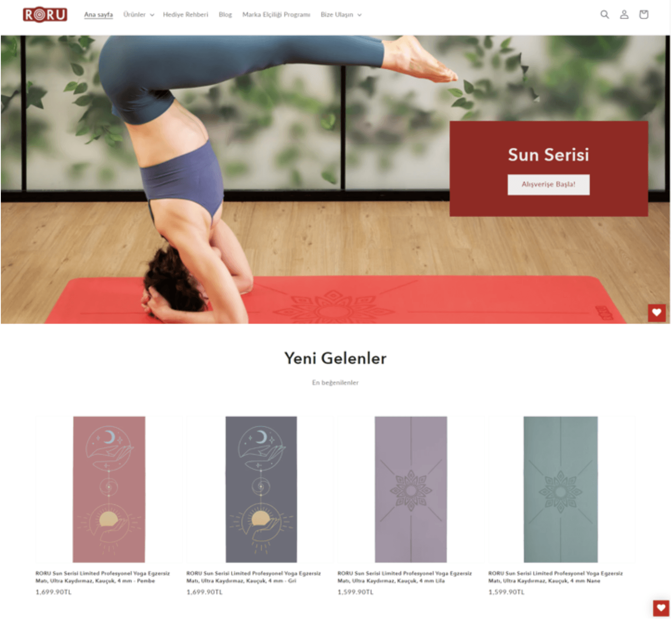Image resolution: width=672 pixels, height=624 pixels.
Task: Click the heart wishlist icon below product listing
Action: 661,608
